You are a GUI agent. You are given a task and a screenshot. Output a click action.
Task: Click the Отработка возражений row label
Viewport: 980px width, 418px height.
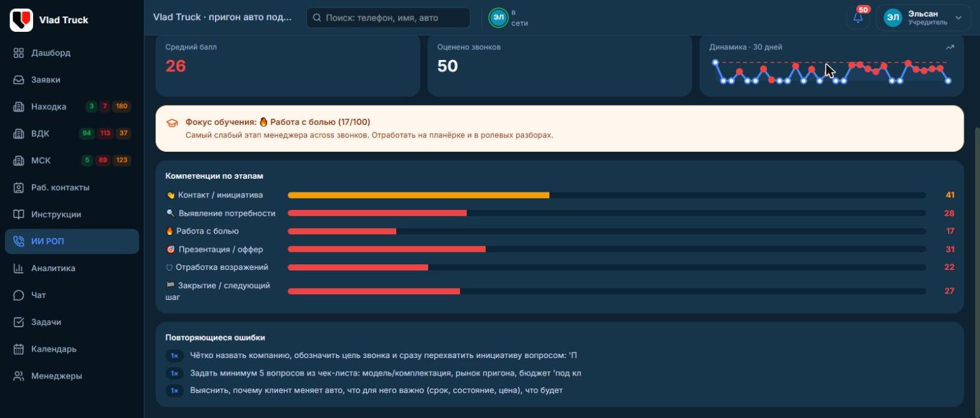pyautogui.click(x=217, y=267)
